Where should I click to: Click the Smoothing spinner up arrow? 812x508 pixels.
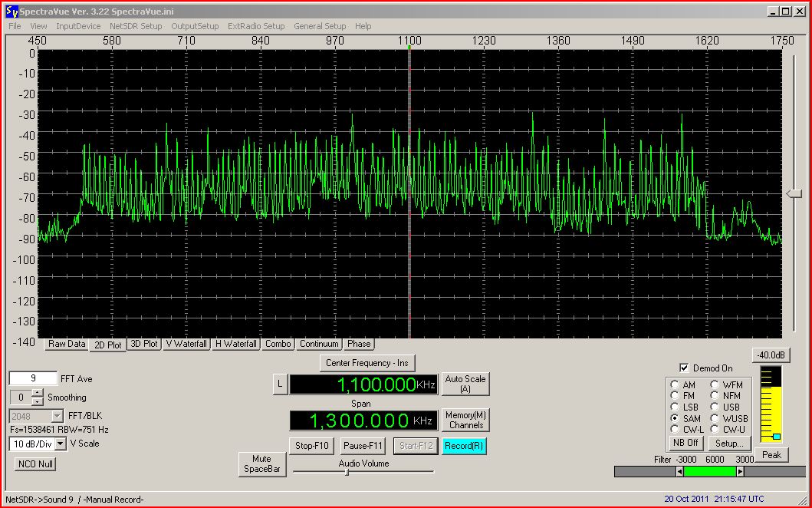(38, 394)
